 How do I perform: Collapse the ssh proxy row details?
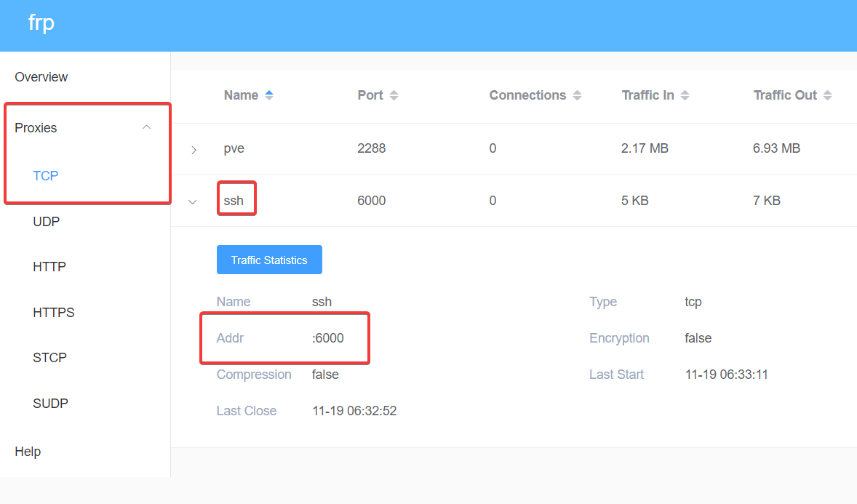(193, 201)
